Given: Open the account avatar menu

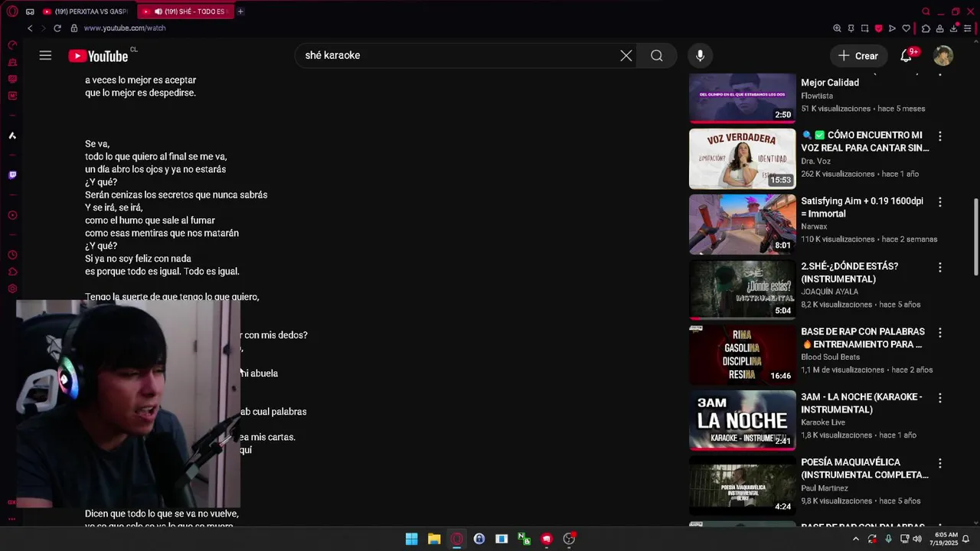Looking at the screenshot, I should [943, 56].
